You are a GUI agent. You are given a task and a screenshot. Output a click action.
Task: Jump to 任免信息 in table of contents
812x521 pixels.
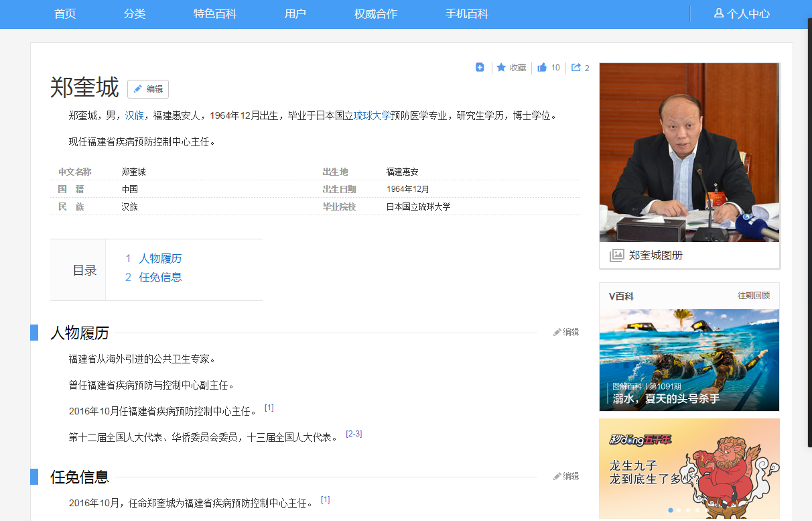(x=160, y=277)
